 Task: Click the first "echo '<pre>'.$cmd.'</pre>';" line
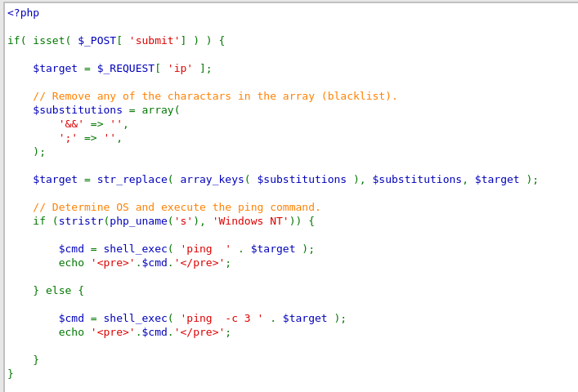click(145, 263)
